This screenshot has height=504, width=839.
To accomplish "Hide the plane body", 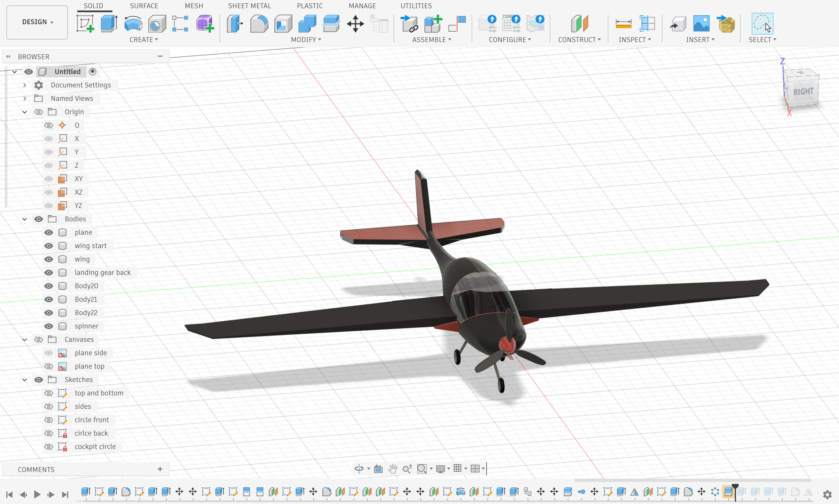I will 49,232.
